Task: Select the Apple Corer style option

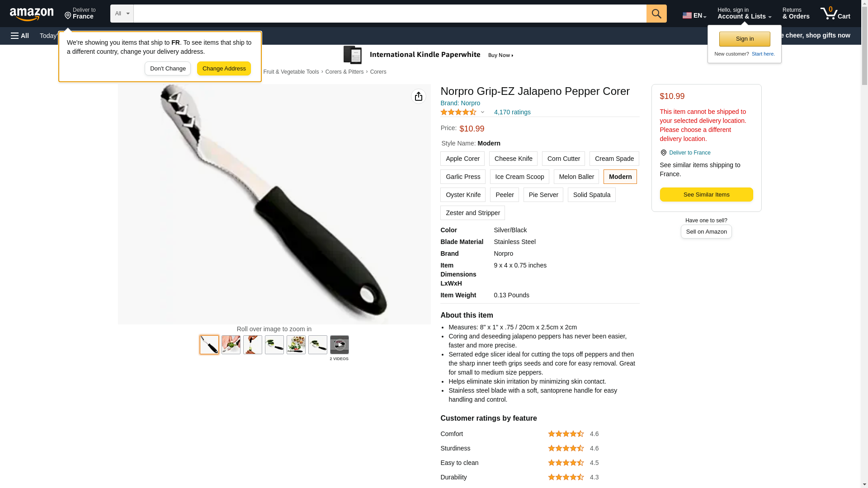Action: pyautogui.click(x=462, y=159)
